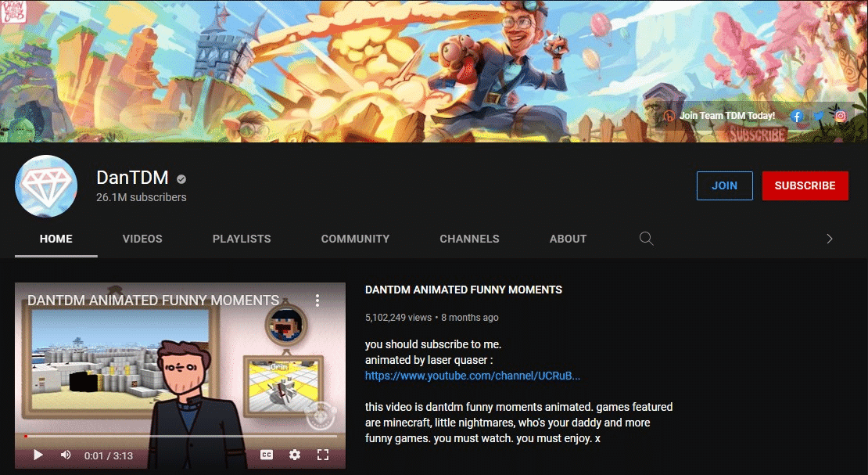868x475 pixels.
Task: Toggle closed captions on the video
Action: point(267,455)
